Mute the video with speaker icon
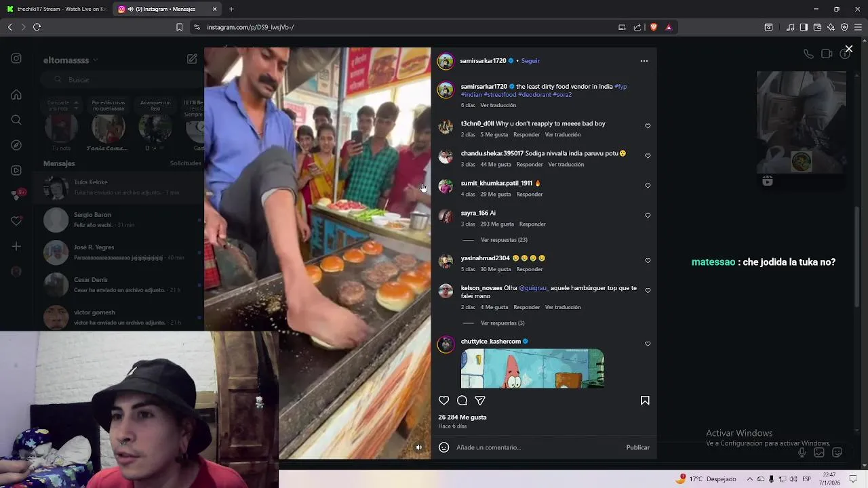The width and height of the screenshot is (868, 488). tap(418, 447)
